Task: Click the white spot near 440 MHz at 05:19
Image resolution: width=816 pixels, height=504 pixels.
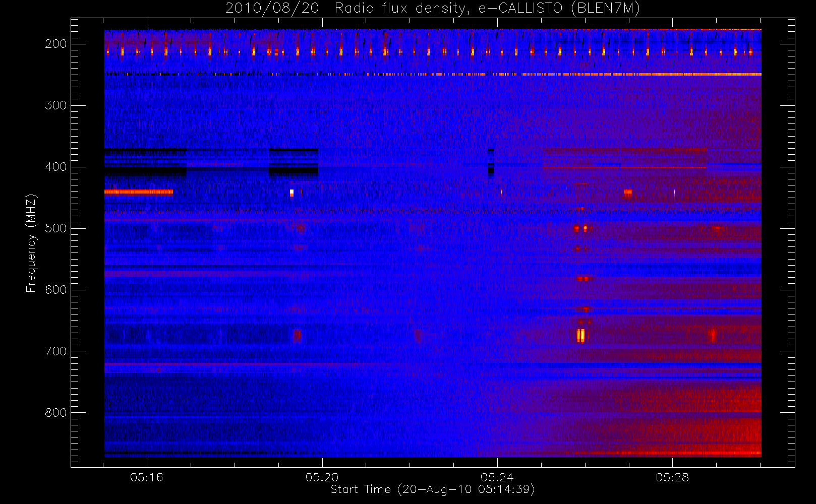Action: (x=292, y=192)
